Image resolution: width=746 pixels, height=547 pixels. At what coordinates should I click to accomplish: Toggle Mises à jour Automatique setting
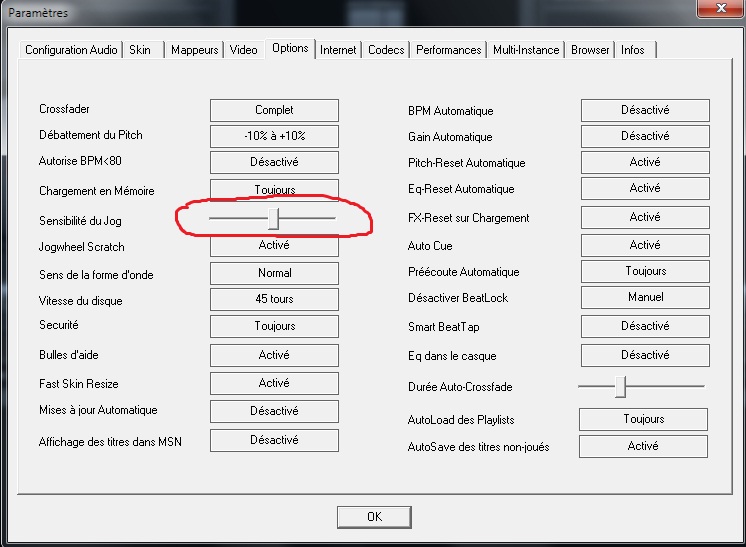pyautogui.click(x=274, y=411)
